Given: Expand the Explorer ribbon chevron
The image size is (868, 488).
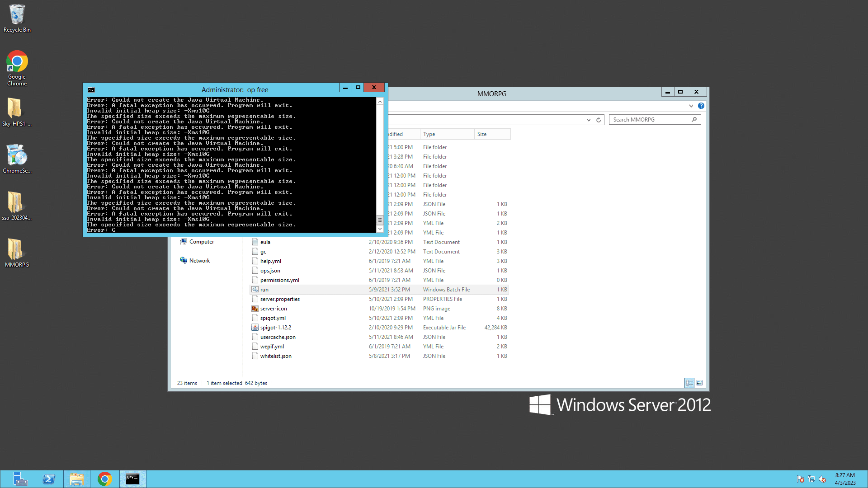Looking at the screenshot, I should [x=691, y=106].
